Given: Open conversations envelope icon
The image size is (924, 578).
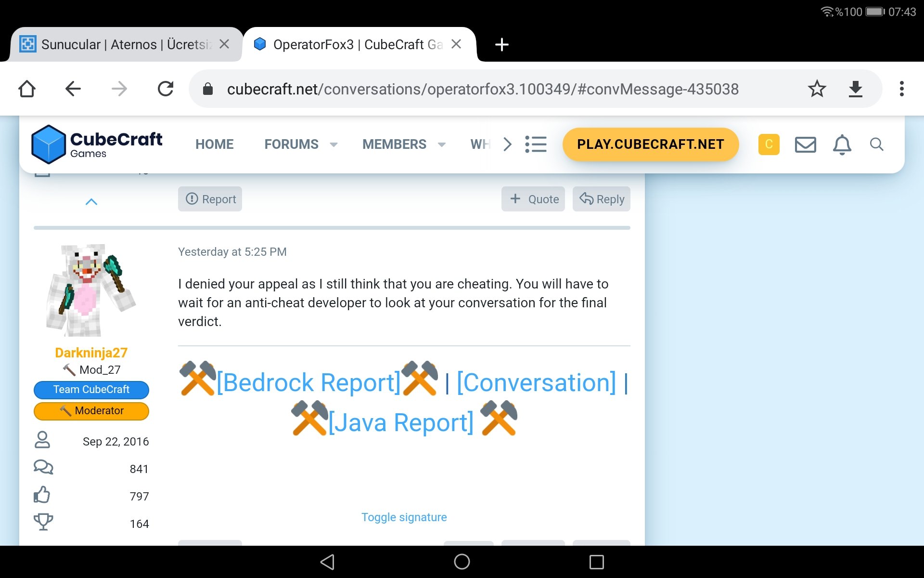Looking at the screenshot, I should point(805,144).
